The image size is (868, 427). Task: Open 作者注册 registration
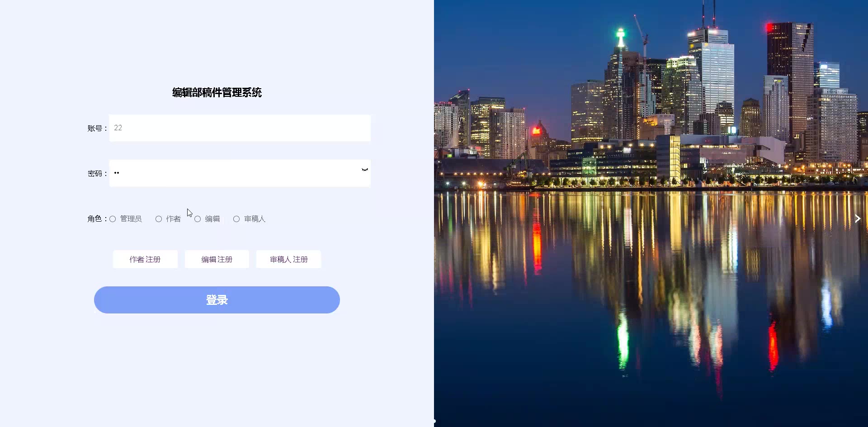click(145, 259)
